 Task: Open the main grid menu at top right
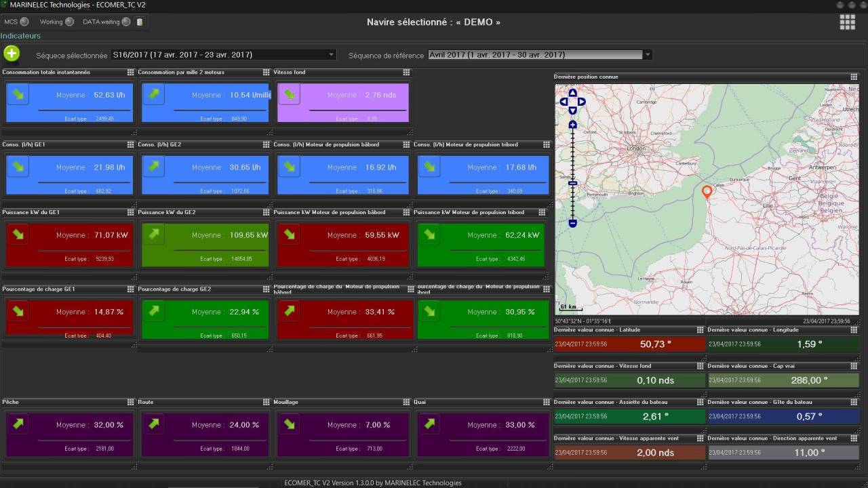tap(847, 22)
